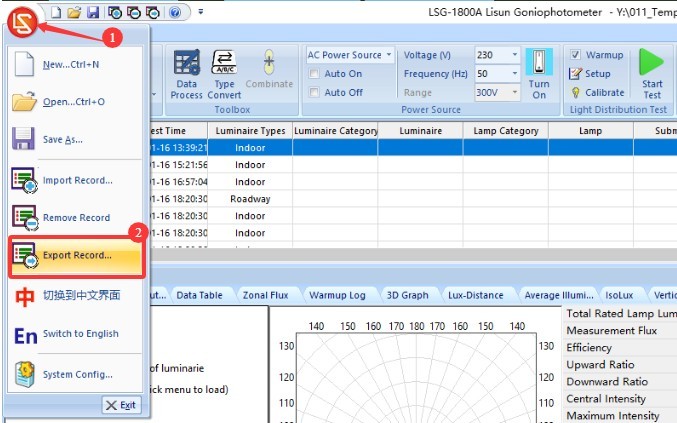This screenshot has height=423, width=677.
Task: Switch to the IsoLux tab
Action: pos(619,295)
